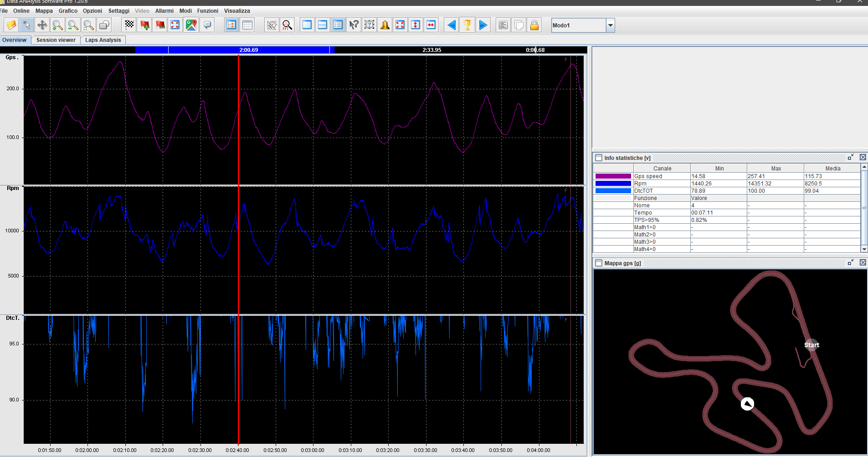Image resolution: width=868 pixels, height=457 pixels.
Task: Undock the Info statistiche panel
Action: [851, 157]
